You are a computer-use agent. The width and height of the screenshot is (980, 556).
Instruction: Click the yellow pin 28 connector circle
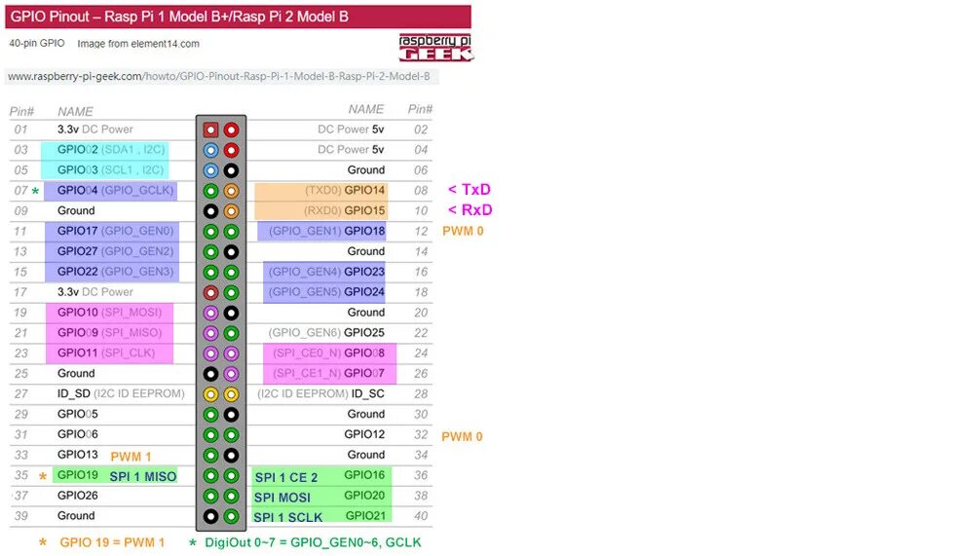point(231,394)
